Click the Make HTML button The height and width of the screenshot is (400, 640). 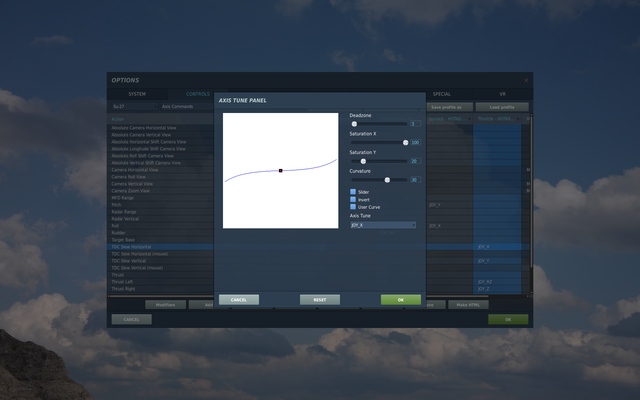click(x=468, y=304)
